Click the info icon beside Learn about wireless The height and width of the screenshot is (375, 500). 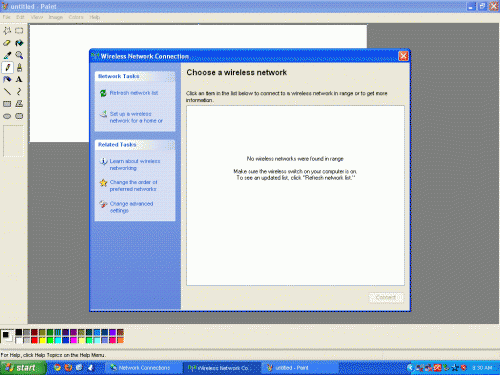point(103,161)
